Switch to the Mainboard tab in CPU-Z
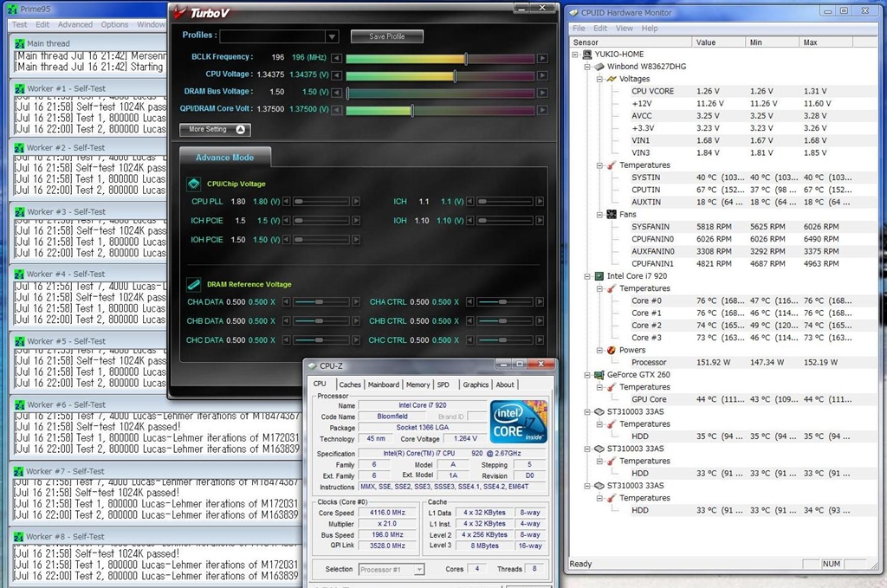 pos(383,384)
